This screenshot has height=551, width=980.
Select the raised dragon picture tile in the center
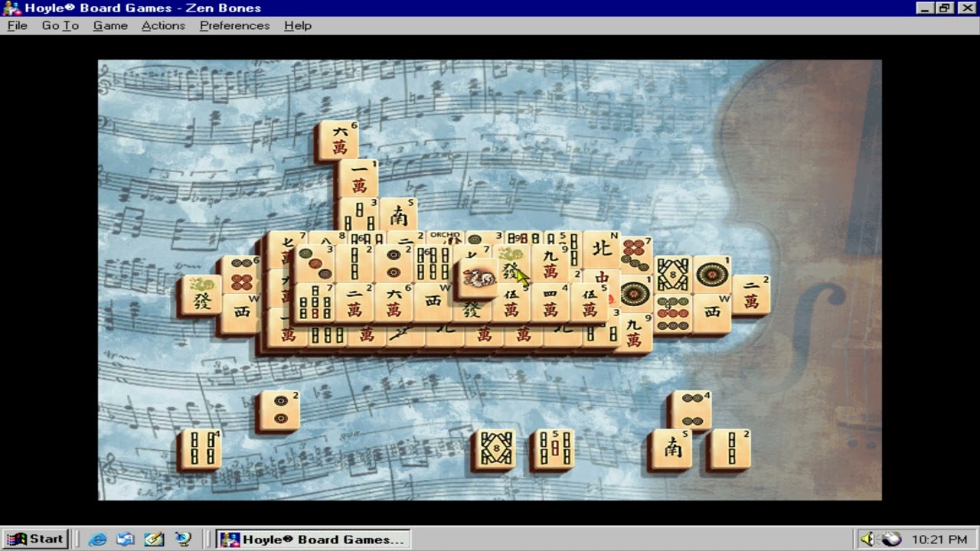click(478, 276)
